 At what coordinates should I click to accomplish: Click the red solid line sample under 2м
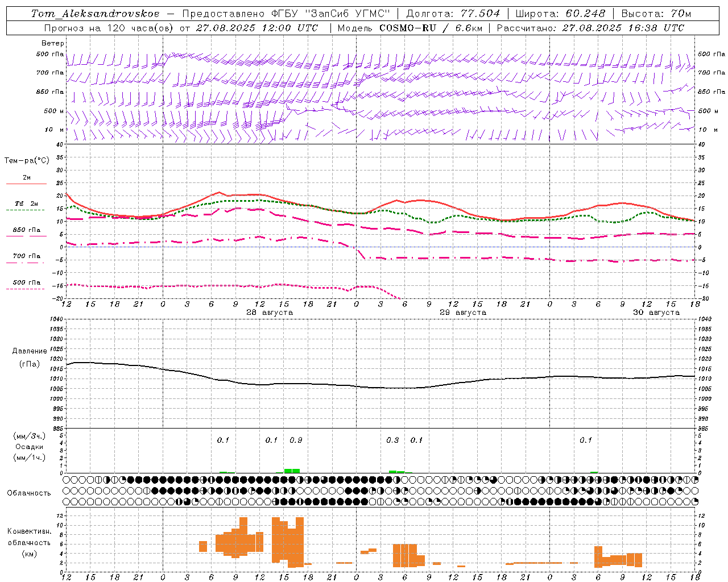26,184
